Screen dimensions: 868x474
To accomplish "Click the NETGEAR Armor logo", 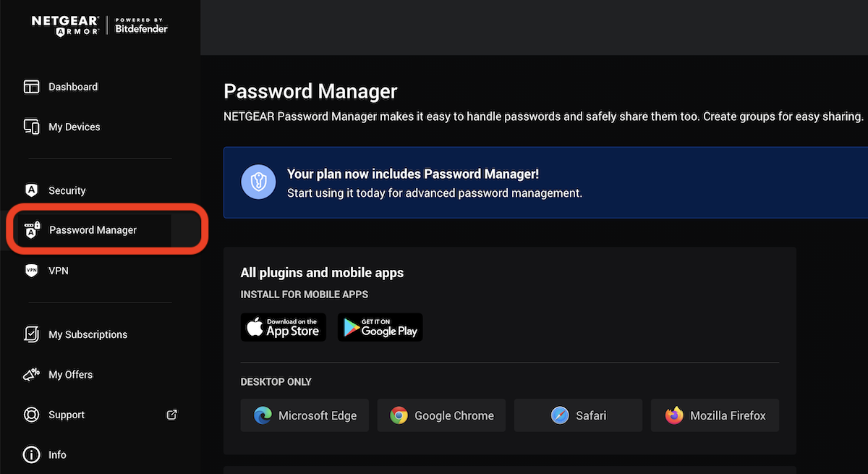I will tap(64, 25).
